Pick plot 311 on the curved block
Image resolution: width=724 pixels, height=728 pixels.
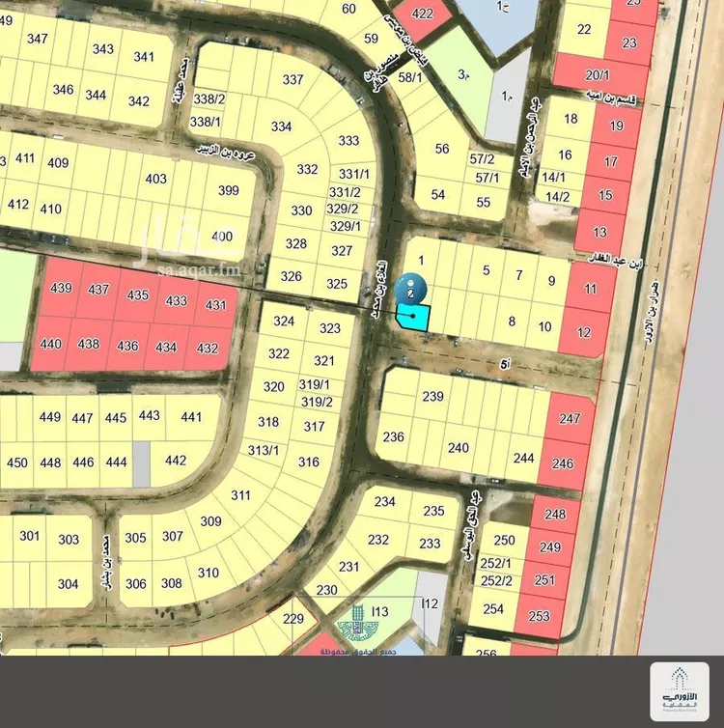240,495
